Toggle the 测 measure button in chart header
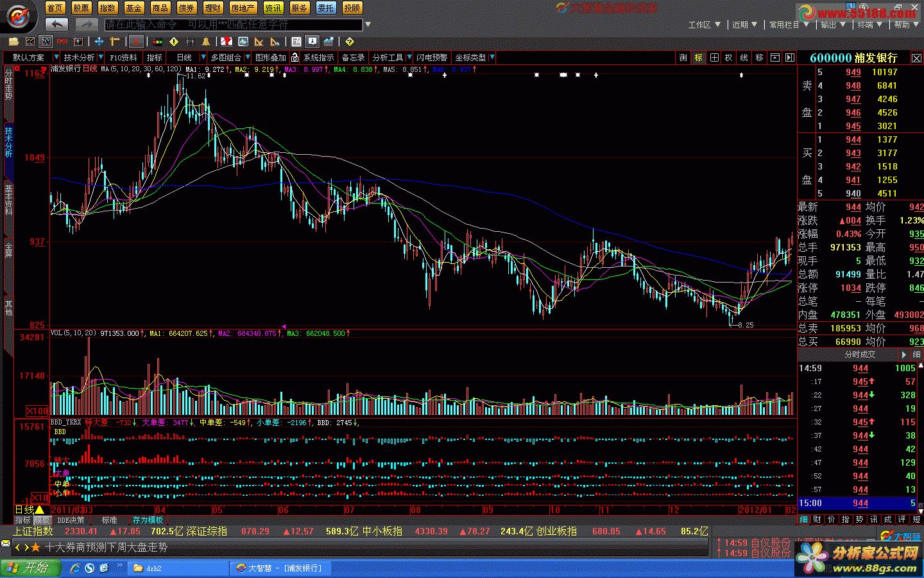 [683, 58]
